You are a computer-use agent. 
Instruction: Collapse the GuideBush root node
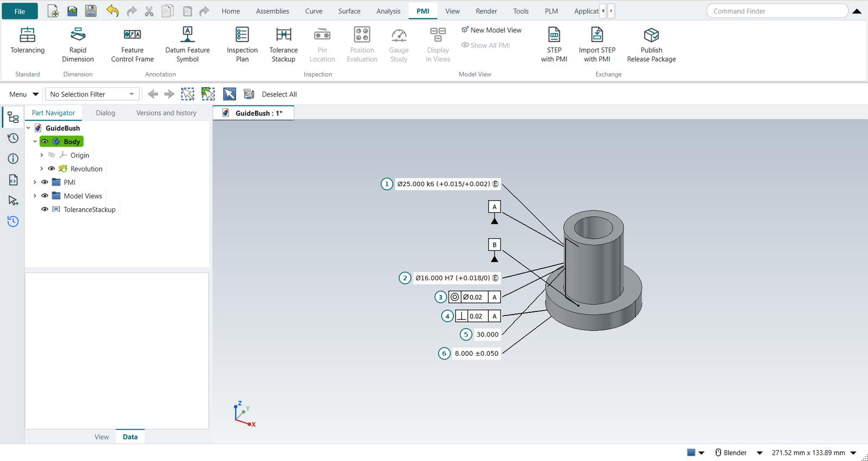coord(28,128)
